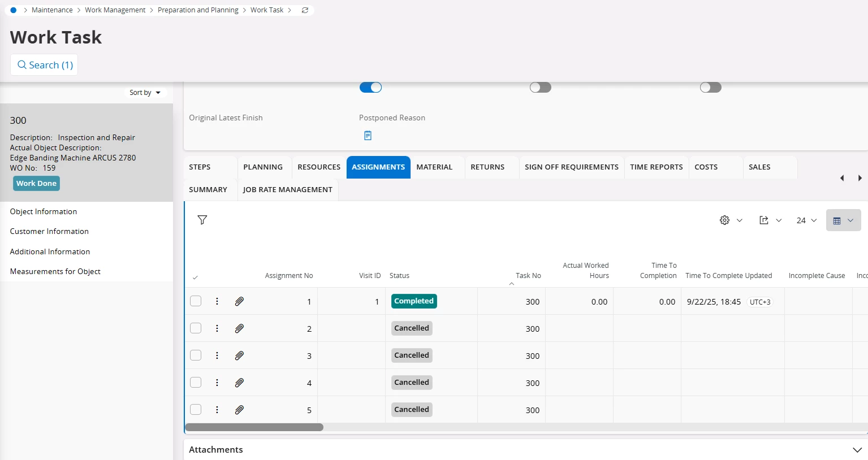Open row actions menu for assignment 1

(x=217, y=301)
